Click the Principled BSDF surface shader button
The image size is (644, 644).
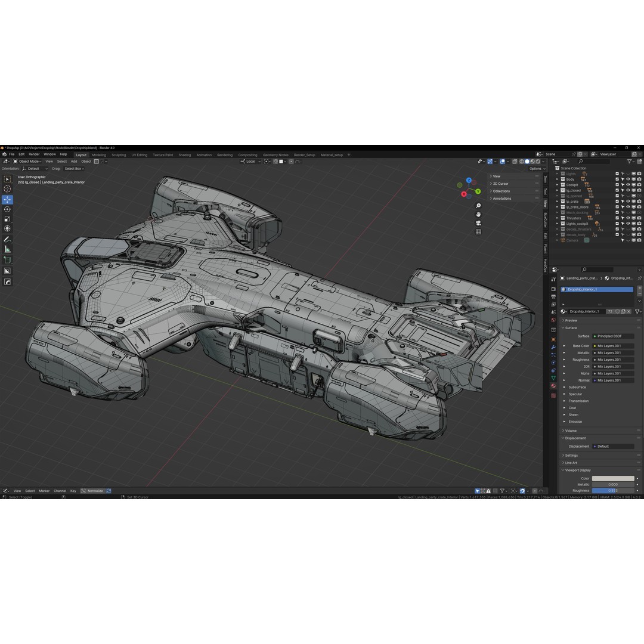pos(613,336)
